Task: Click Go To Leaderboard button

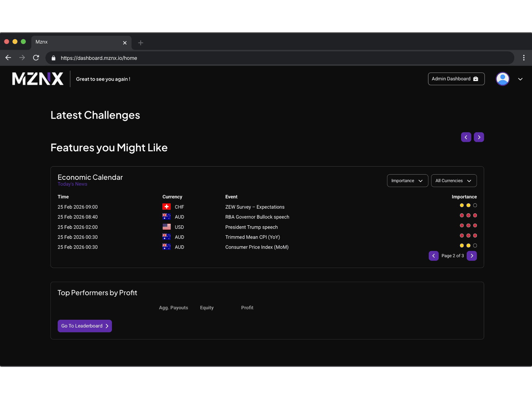Action: click(85, 326)
